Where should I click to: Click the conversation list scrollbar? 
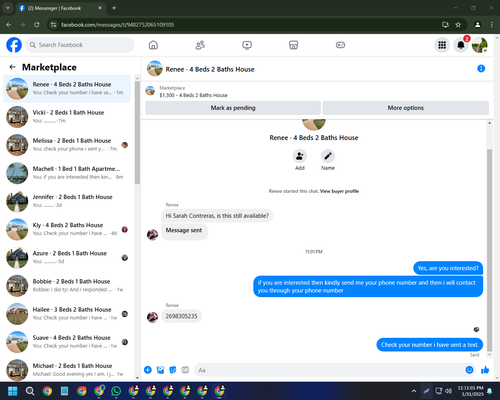point(137,133)
